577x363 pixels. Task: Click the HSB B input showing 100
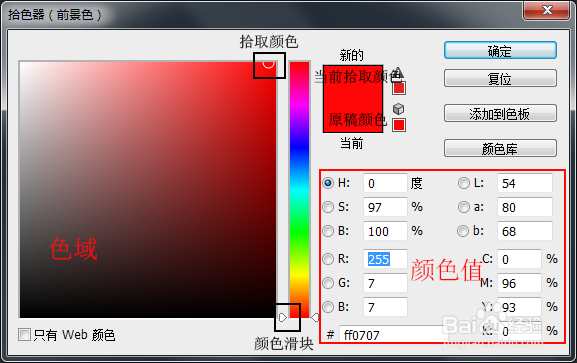tap(385, 231)
